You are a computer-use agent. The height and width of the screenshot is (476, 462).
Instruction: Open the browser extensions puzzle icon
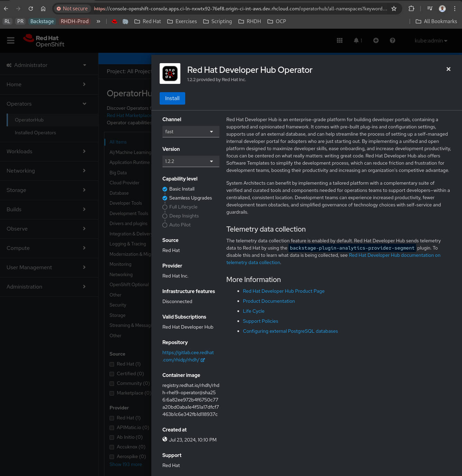(411, 9)
